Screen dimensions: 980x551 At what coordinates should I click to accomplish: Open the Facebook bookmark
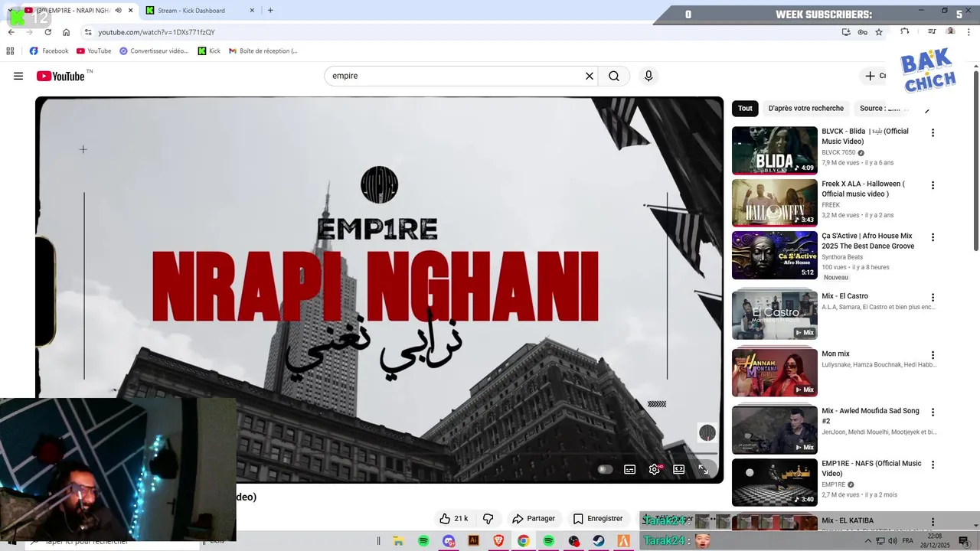pyautogui.click(x=49, y=51)
